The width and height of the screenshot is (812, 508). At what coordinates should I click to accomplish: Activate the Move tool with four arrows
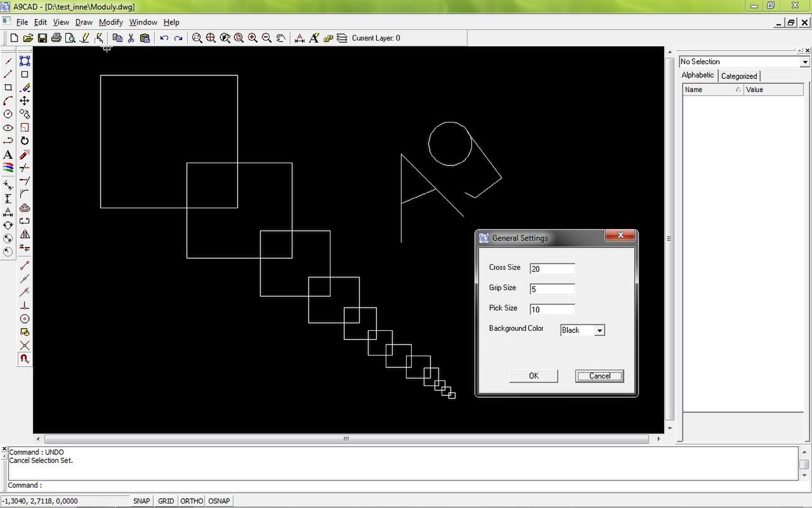click(25, 101)
